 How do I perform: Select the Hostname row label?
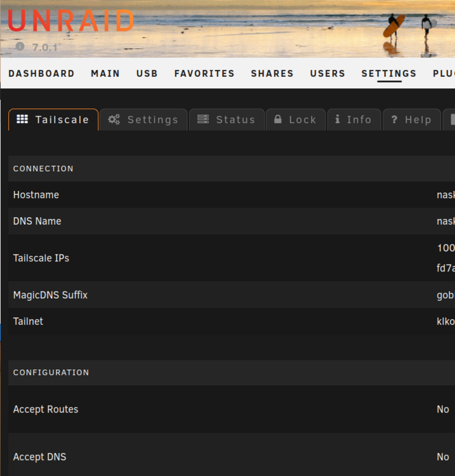(x=36, y=195)
